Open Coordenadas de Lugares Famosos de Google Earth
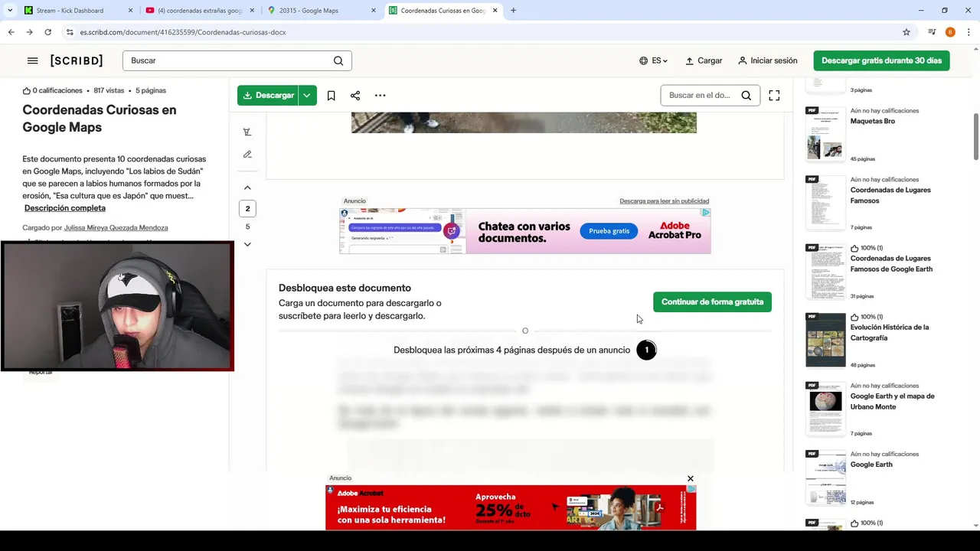 [x=891, y=264]
